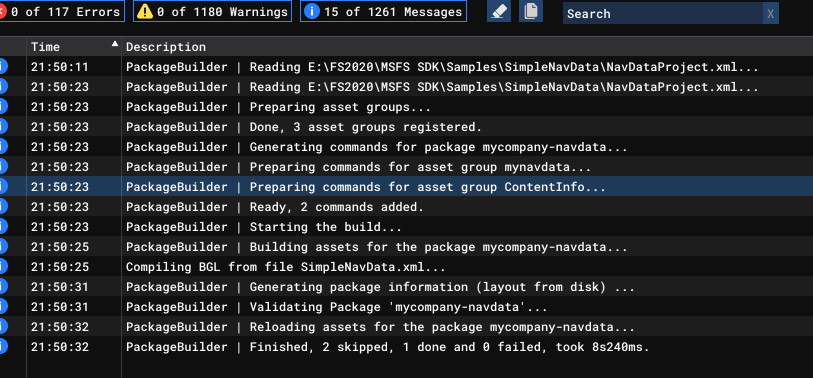The height and width of the screenshot is (378, 813).
Task: Select the 'Finished, 2 skipped' log entry
Action: [x=406, y=347]
